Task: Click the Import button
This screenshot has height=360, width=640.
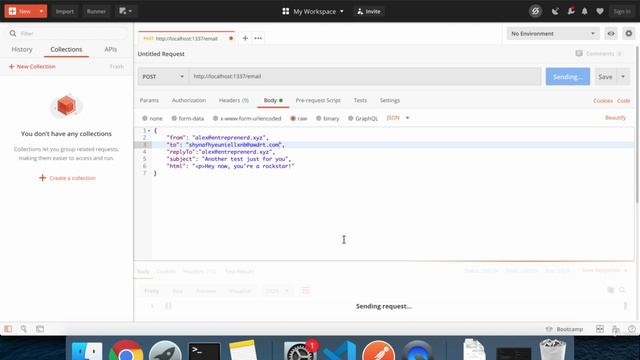Action: (64, 11)
